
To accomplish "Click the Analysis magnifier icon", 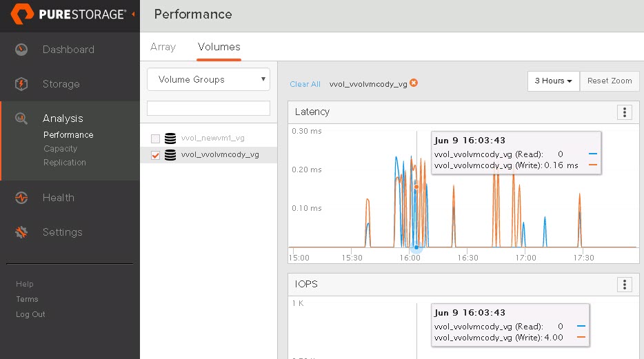I will (21, 119).
